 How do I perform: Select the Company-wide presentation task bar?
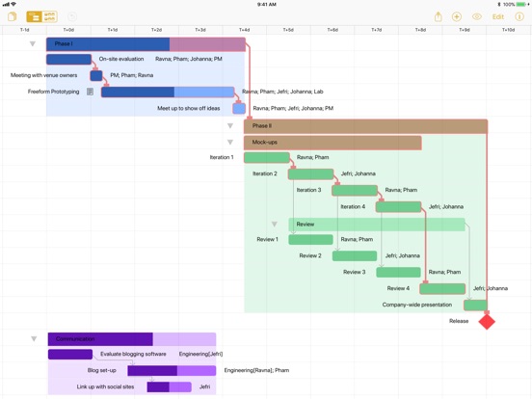point(475,305)
